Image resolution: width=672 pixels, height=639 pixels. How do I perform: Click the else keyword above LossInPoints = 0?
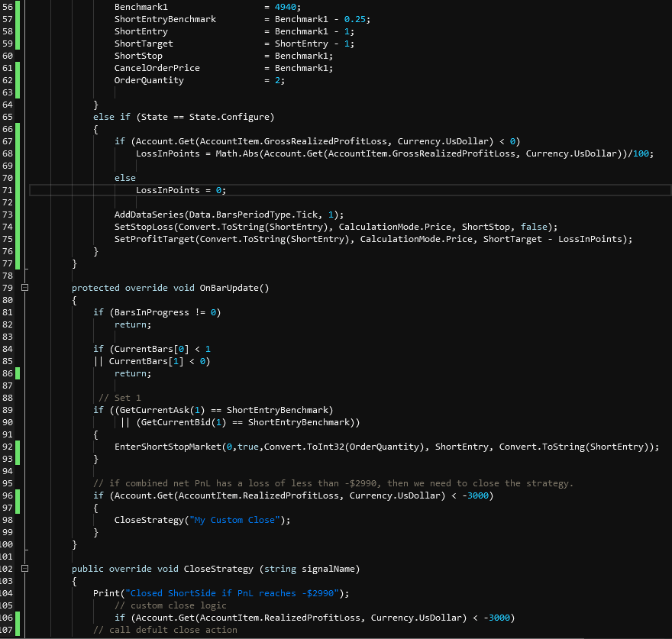tap(124, 178)
